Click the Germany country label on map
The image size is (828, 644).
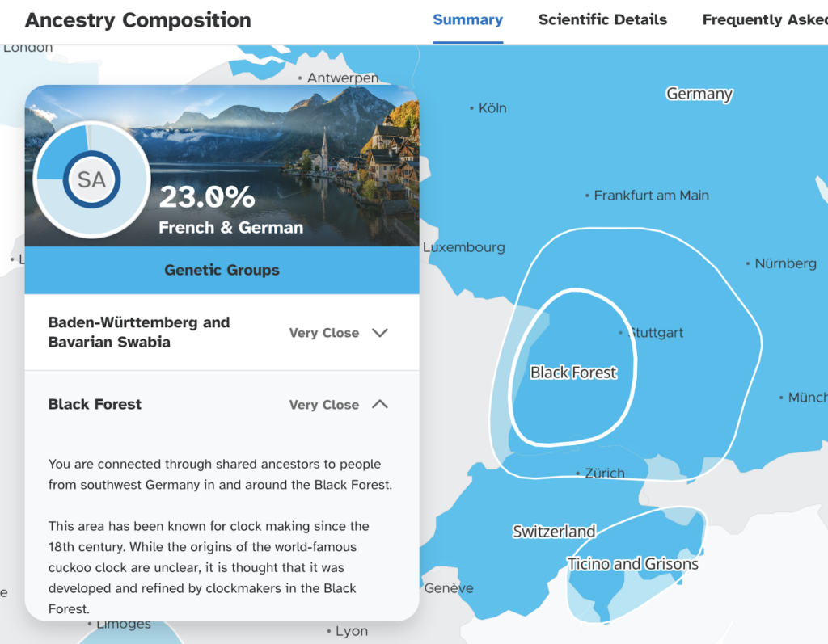pos(699,94)
